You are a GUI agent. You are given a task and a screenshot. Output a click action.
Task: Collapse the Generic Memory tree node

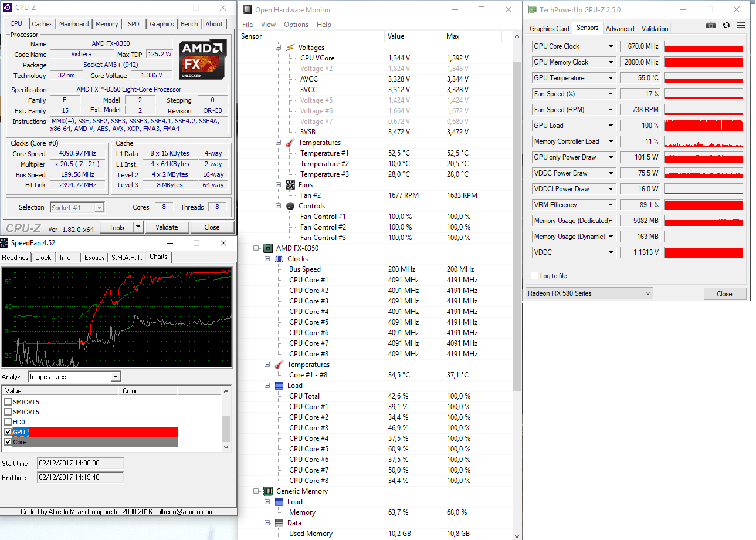tap(256, 491)
